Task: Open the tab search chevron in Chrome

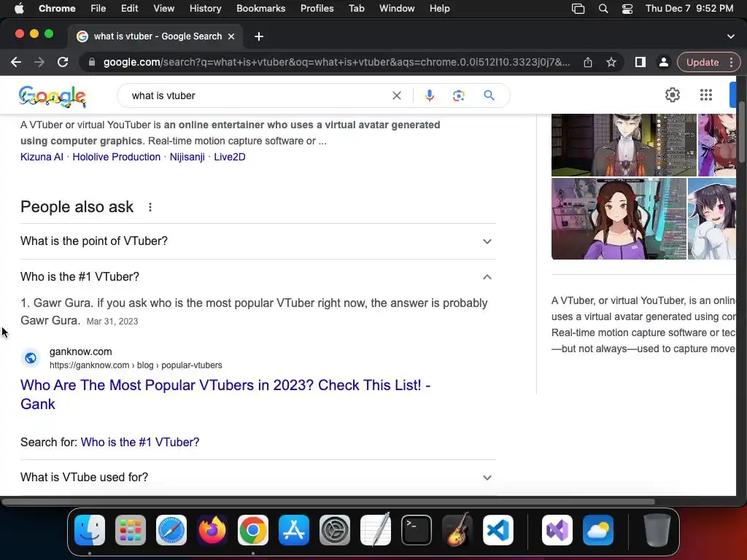Action: point(731,36)
